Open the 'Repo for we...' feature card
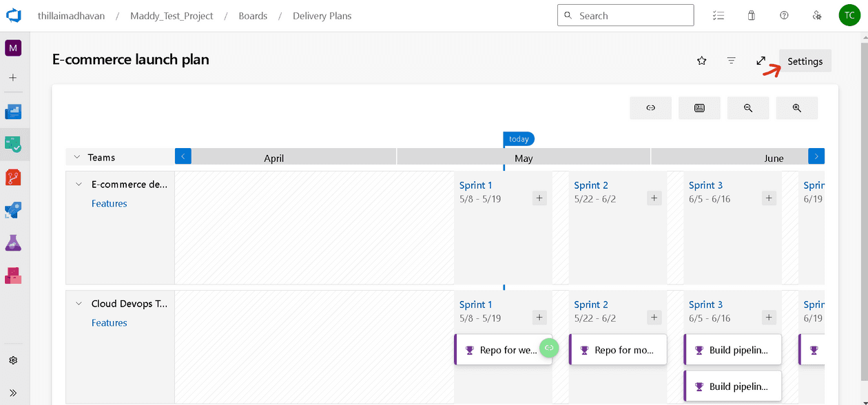The height and width of the screenshot is (405, 868). [x=503, y=350]
